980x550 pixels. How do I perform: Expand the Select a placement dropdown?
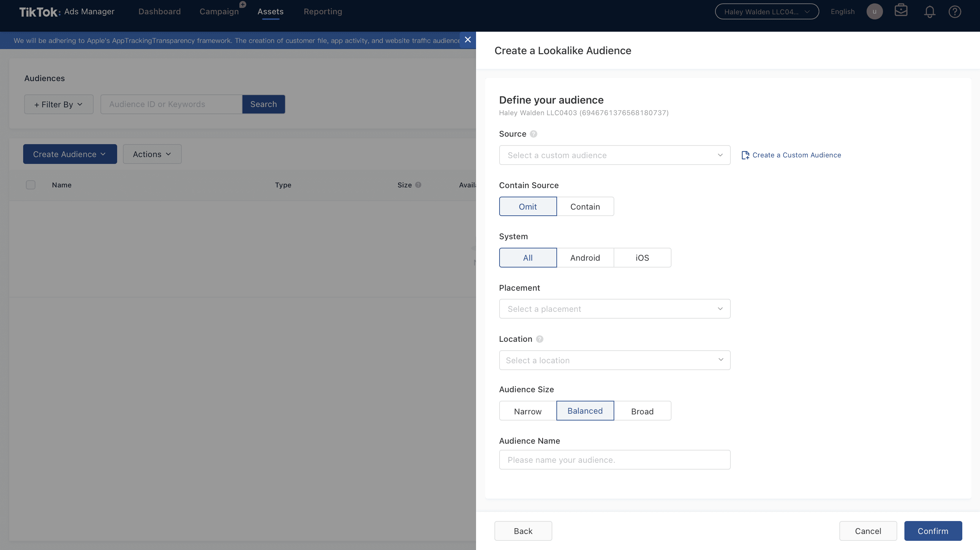pos(614,309)
